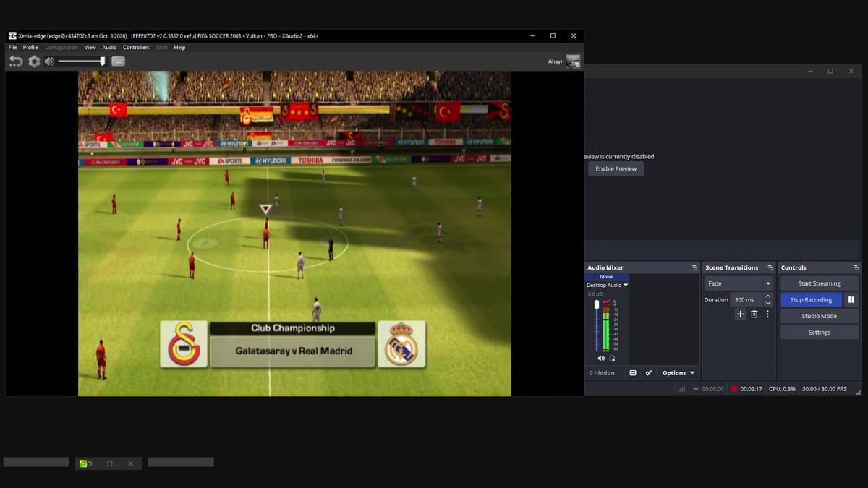Pop out the Scene Transitions dock
868x488 pixels.
click(770, 267)
